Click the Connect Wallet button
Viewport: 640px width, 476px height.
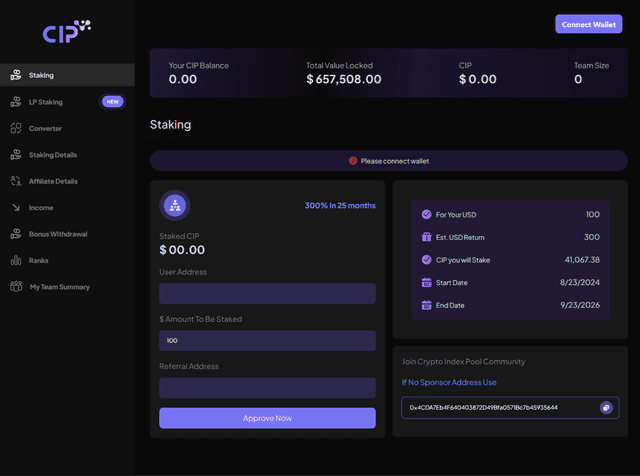coord(588,24)
